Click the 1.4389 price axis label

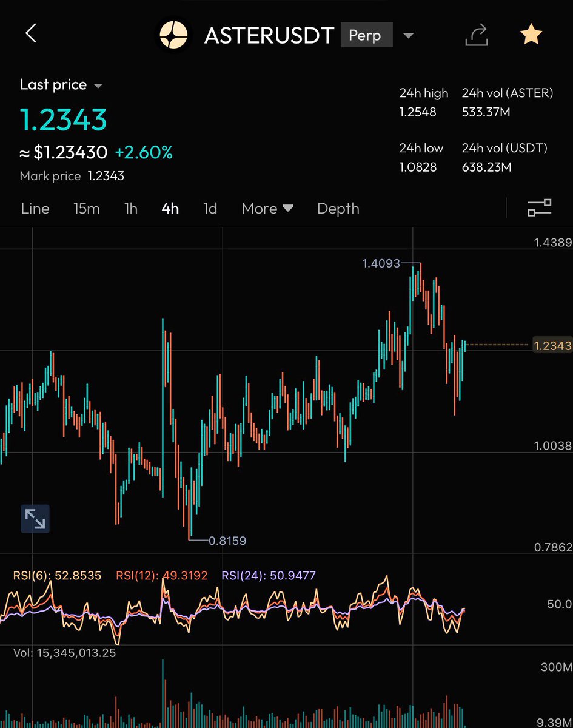click(552, 243)
